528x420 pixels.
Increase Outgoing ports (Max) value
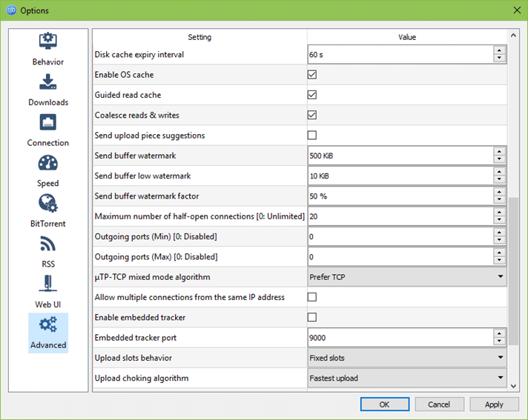coord(499,253)
